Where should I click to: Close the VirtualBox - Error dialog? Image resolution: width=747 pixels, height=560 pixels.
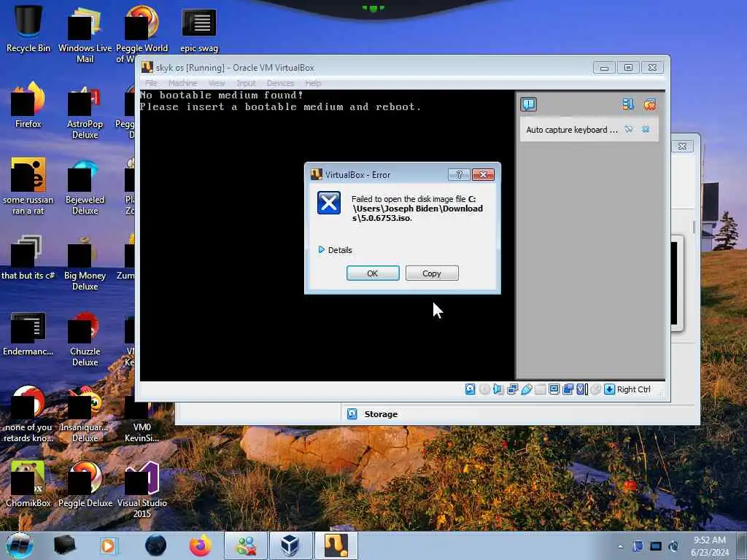tap(483, 175)
